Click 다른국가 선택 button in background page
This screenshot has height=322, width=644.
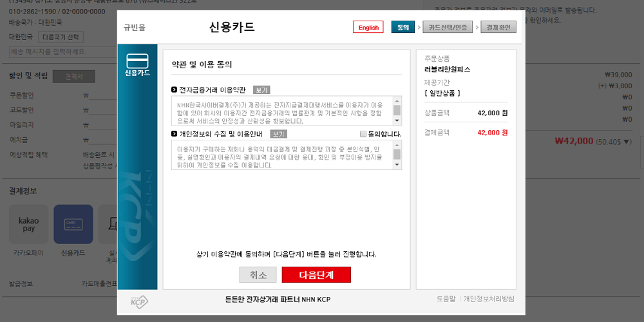pyautogui.click(x=61, y=37)
